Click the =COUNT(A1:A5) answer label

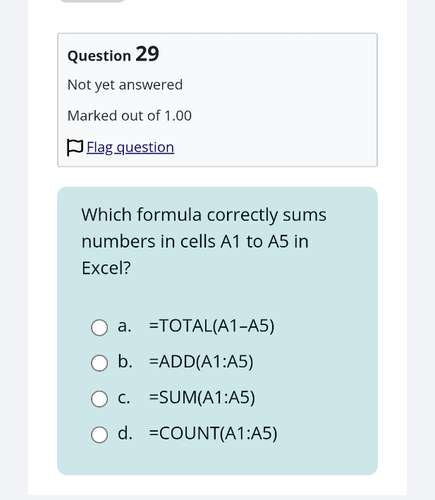(x=213, y=433)
